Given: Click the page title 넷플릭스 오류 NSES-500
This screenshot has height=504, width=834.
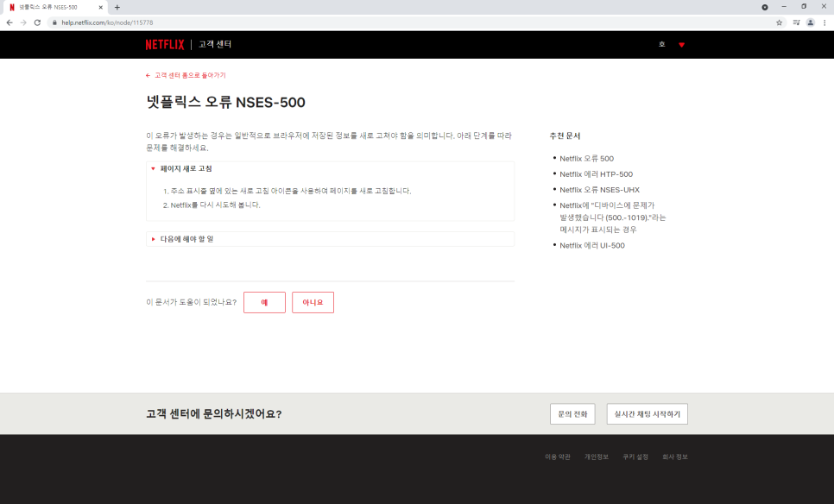Looking at the screenshot, I should click(225, 102).
